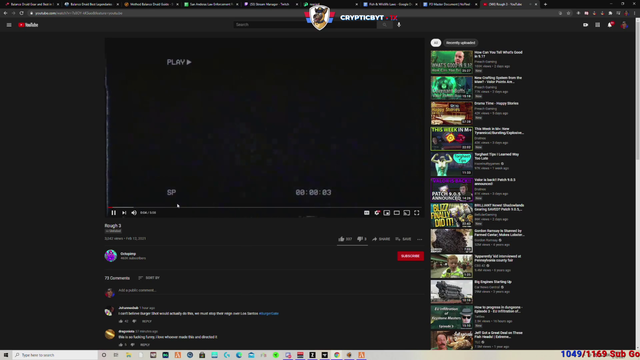This screenshot has height=360, width=640.
Task: Open New Crafting System video thumbnail
Action: [451, 87]
